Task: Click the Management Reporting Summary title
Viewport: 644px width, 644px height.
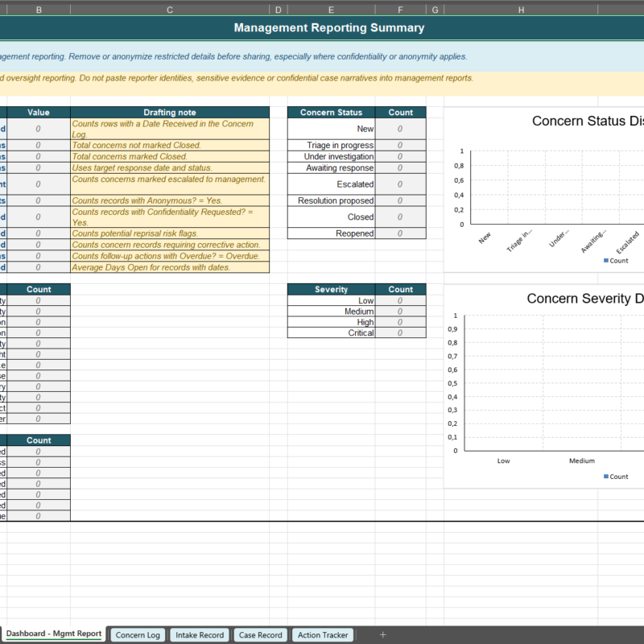Action: tap(329, 27)
